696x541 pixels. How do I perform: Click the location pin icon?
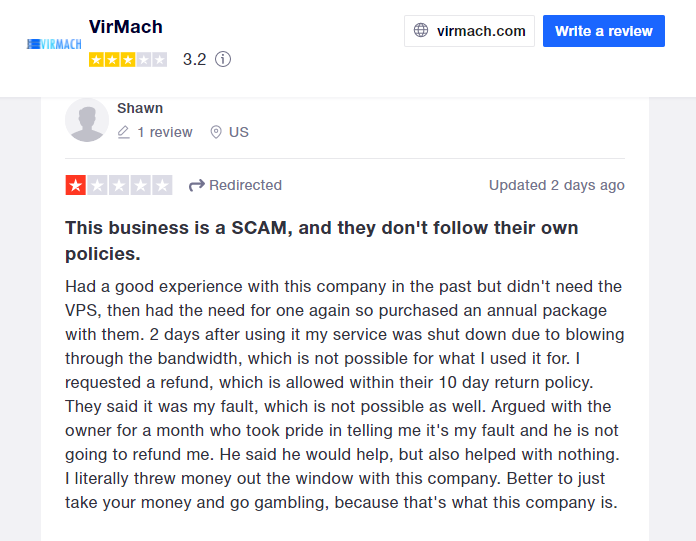(216, 132)
